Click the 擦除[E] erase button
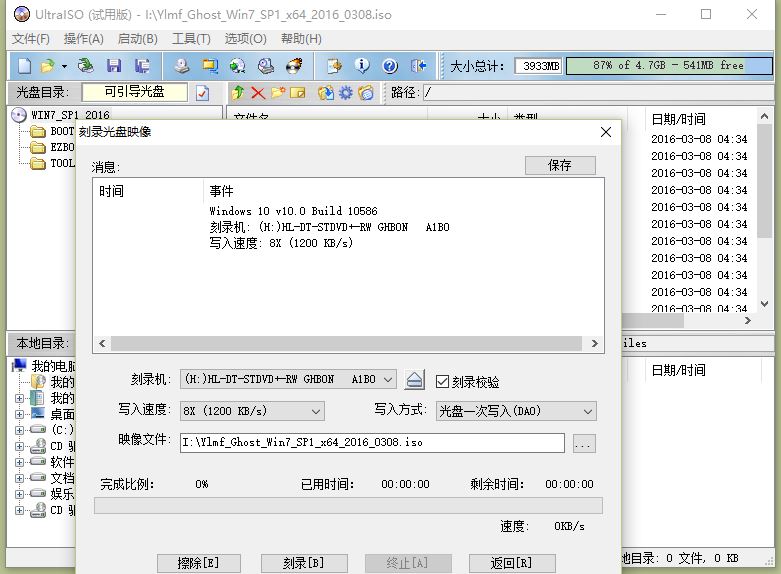781x574 pixels. 198,563
